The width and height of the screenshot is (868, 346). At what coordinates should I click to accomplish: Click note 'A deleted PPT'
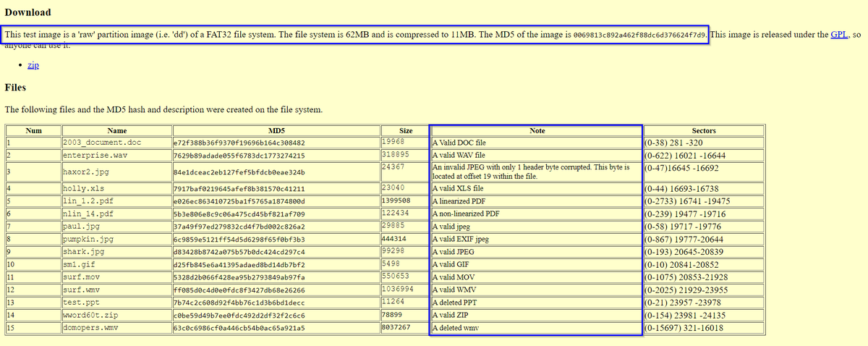(x=454, y=303)
